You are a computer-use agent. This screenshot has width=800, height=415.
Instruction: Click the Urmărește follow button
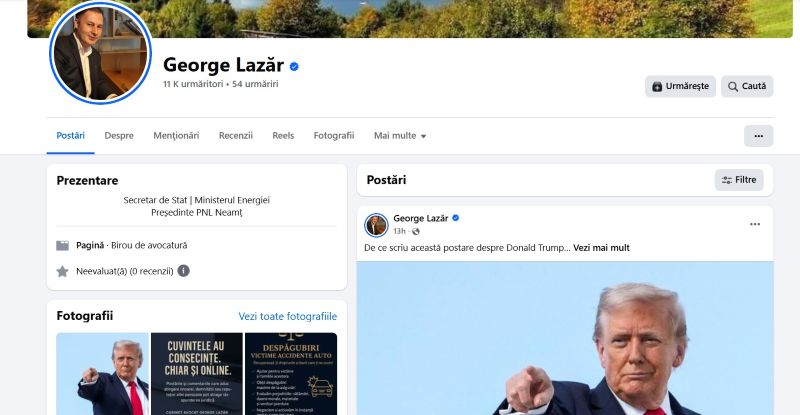tap(680, 86)
